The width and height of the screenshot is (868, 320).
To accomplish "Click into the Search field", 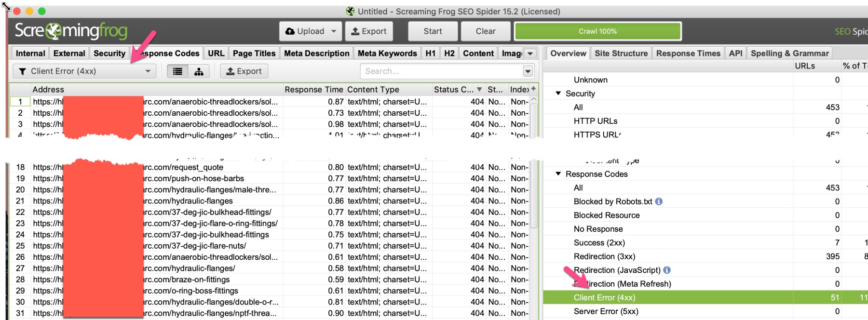I will click(441, 71).
